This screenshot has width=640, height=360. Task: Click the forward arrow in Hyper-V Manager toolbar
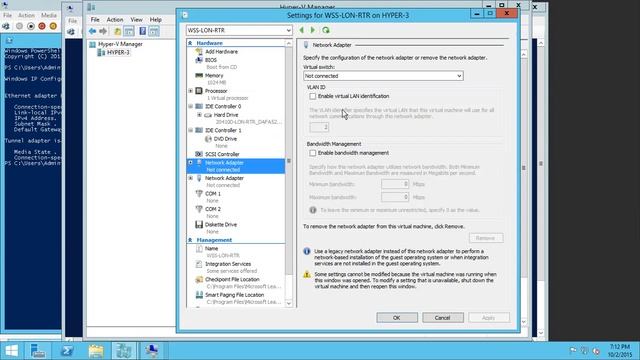pos(103,31)
